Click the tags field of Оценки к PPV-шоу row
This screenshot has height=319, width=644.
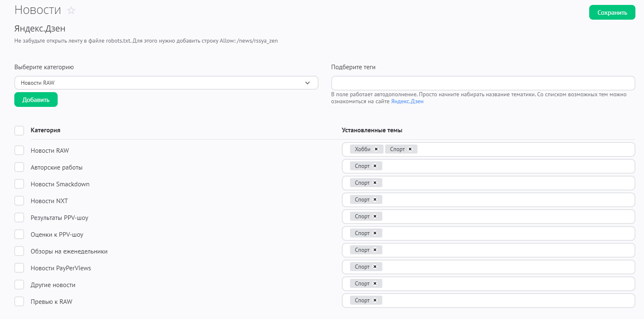(488, 233)
